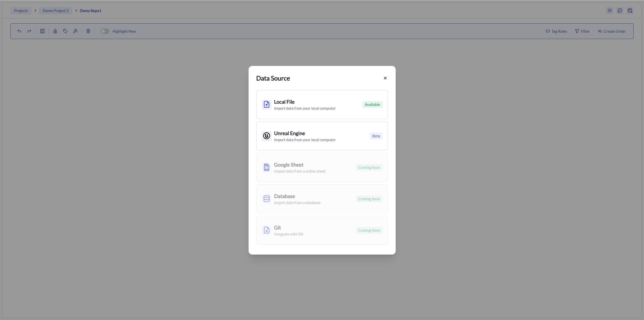Click the paint bucket fill icon
This screenshot has width=644, height=320.
pyautogui.click(x=75, y=31)
